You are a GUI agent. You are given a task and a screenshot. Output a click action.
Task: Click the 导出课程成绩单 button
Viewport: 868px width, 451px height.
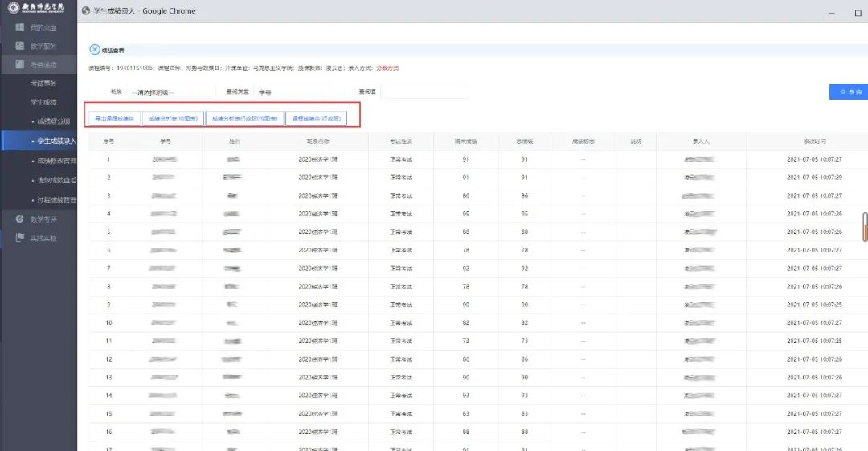click(x=114, y=118)
